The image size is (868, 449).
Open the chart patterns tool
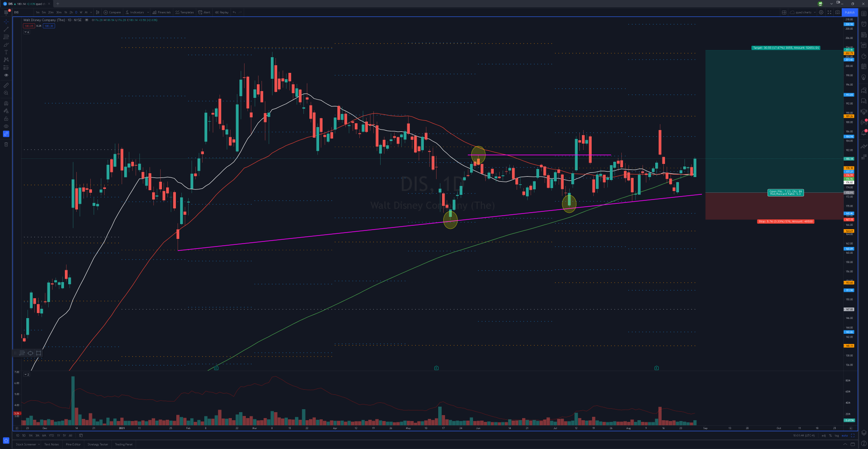[6, 60]
